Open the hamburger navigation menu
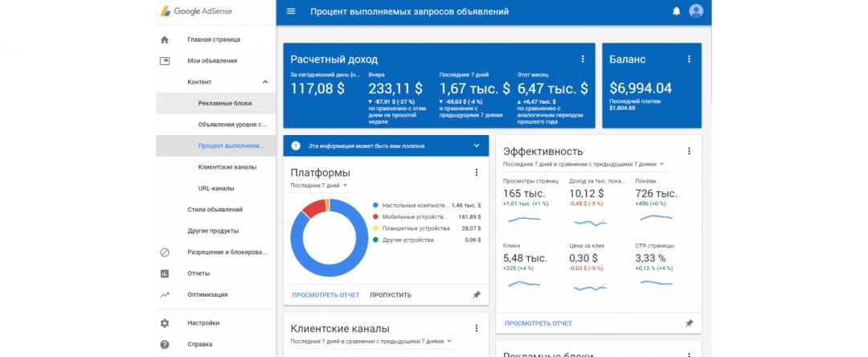 tap(291, 11)
